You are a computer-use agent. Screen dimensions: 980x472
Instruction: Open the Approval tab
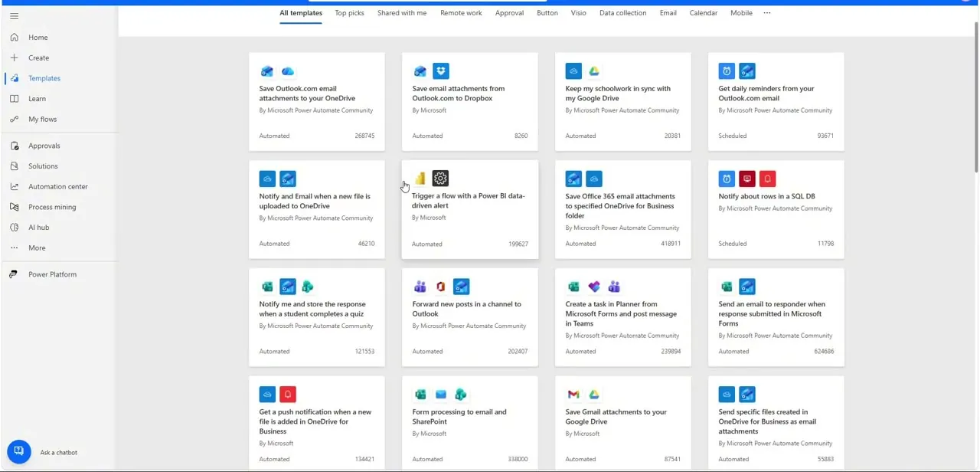509,13
